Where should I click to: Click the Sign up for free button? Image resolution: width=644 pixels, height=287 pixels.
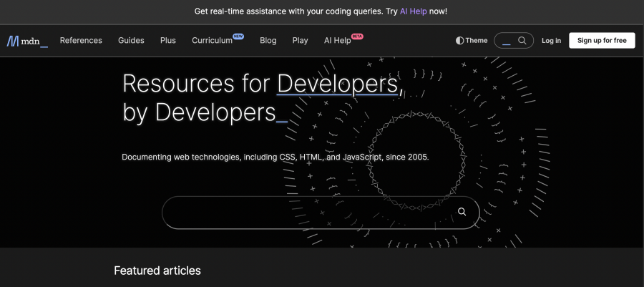602,40
